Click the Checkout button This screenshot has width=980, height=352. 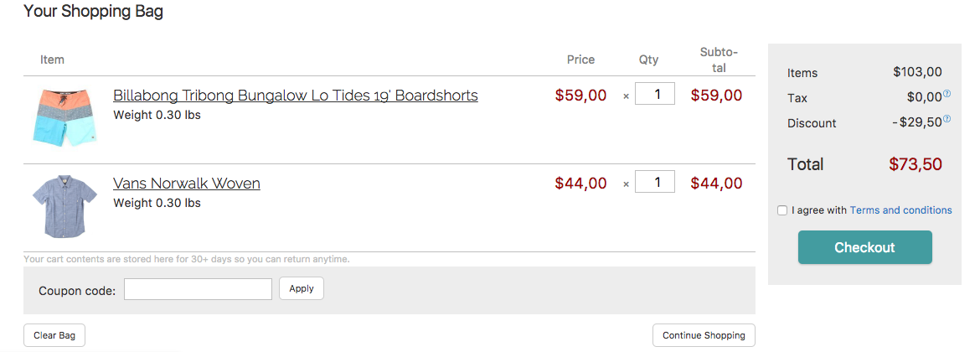coord(864,247)
